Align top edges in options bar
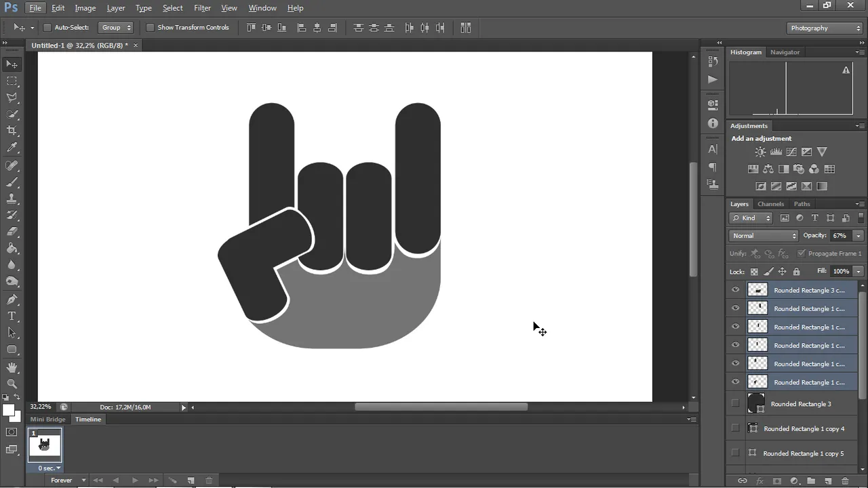The width and height of the screenshot is (868, 488). tap(251, 28)
